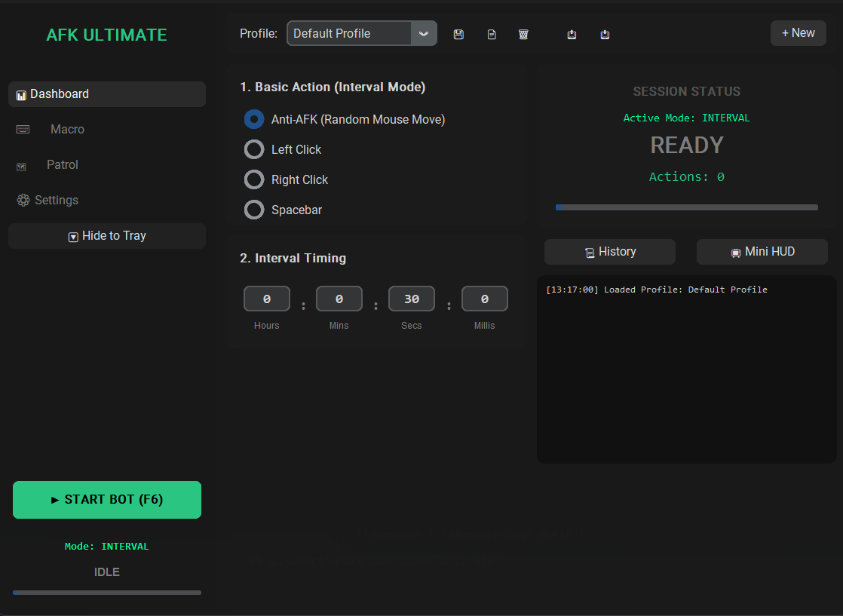Click the keyboard icon next to Macro
The height and width of the screenshot is (616, 843).
(x=23, y=130)
